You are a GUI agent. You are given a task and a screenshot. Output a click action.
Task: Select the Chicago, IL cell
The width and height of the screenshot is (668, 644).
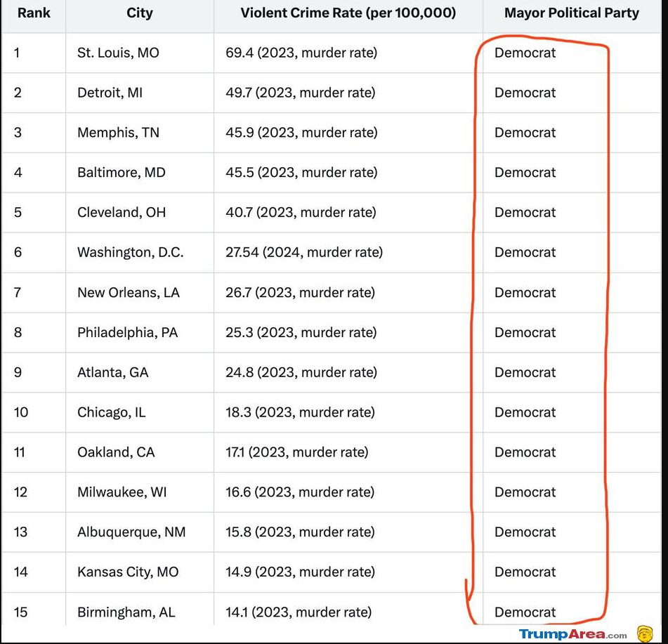[140, 412]
